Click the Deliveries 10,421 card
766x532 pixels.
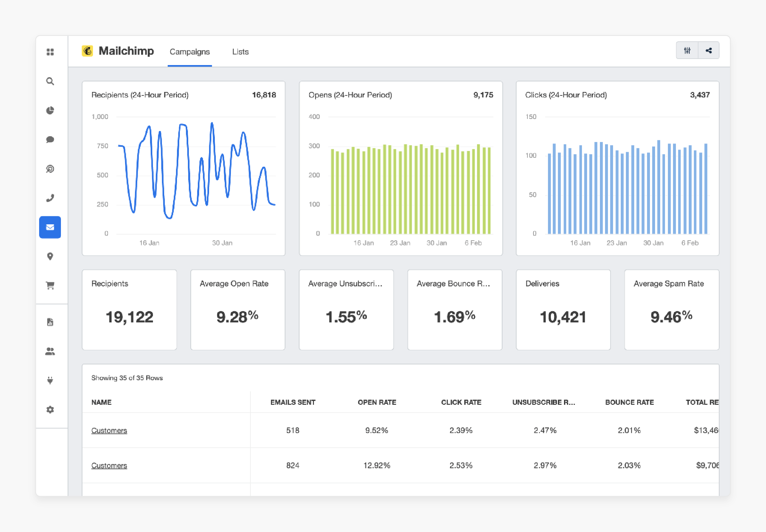563,310
